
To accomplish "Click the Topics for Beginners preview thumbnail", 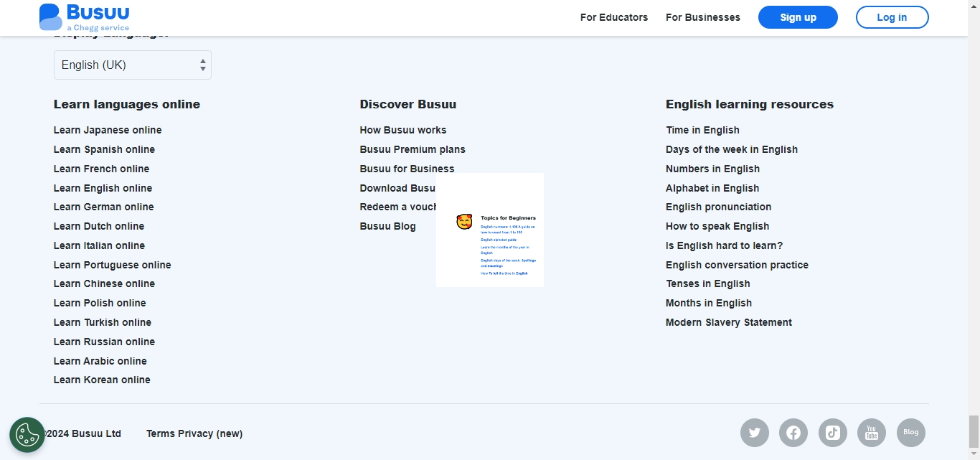I will click(x=490, y=230).
